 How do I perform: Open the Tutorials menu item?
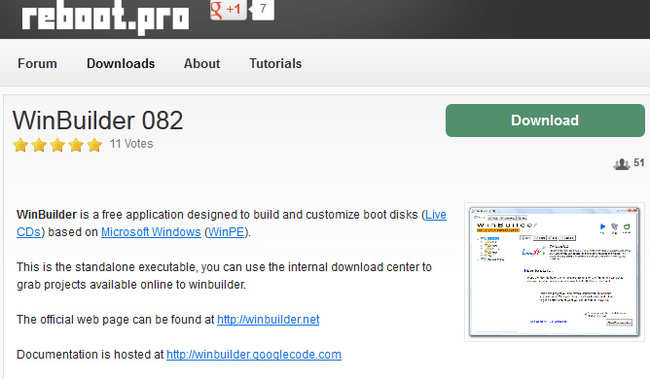275,63
